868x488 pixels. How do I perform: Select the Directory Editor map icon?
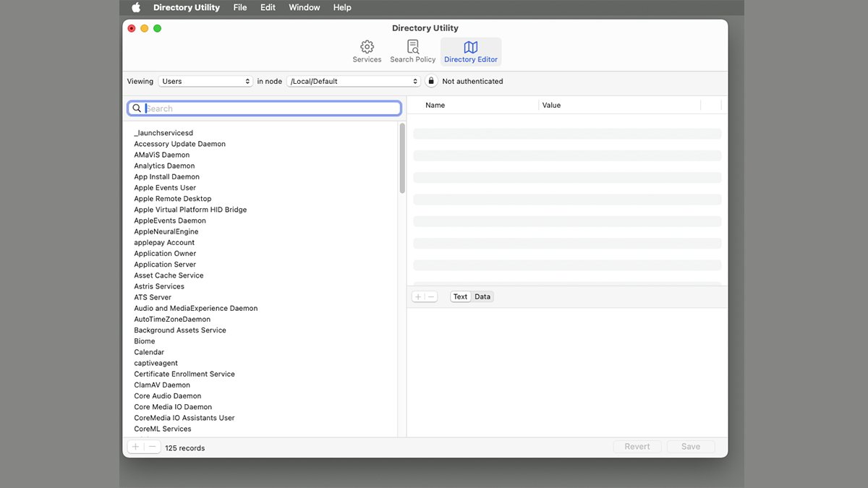click(x=471, y=47)
